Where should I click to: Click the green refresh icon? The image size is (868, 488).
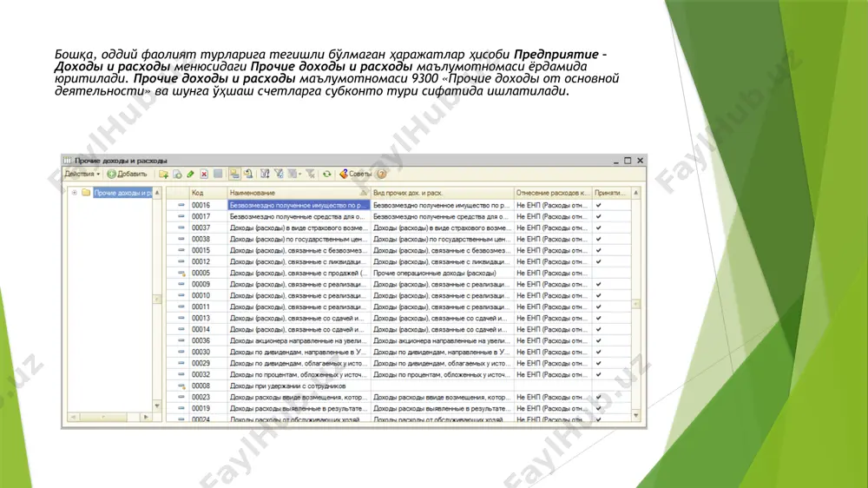[327, 174]
